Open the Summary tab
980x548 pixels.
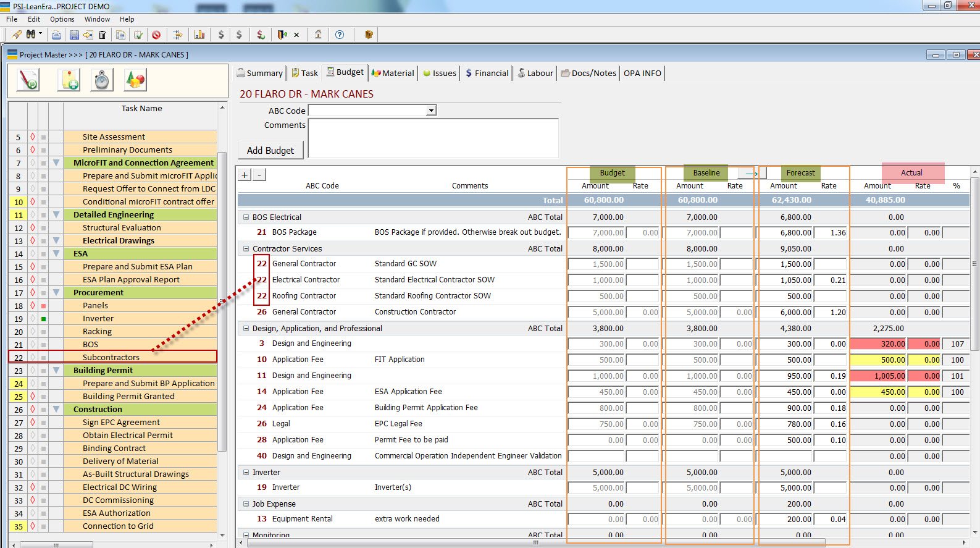(x=259, y=73)
